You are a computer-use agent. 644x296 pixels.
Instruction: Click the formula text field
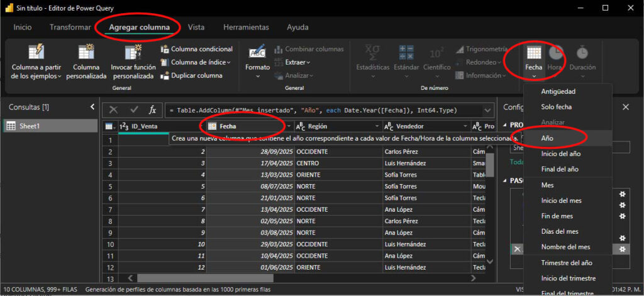coord(323,110)
